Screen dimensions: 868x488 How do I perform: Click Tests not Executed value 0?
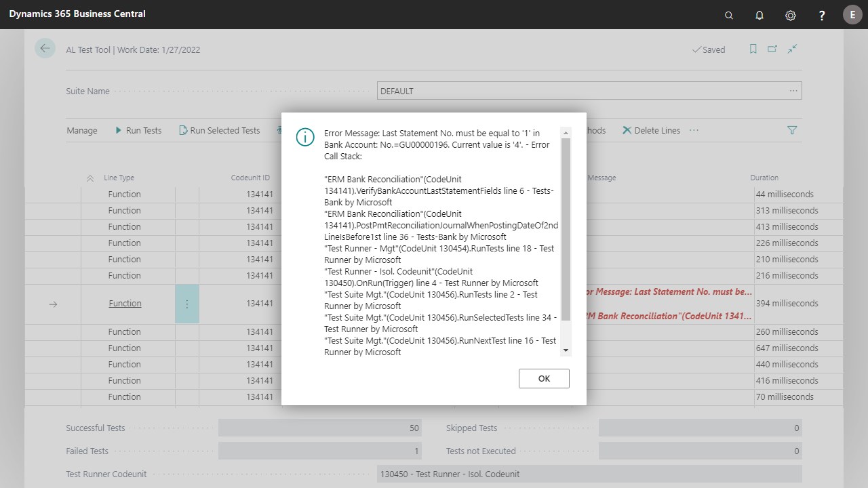701,451
